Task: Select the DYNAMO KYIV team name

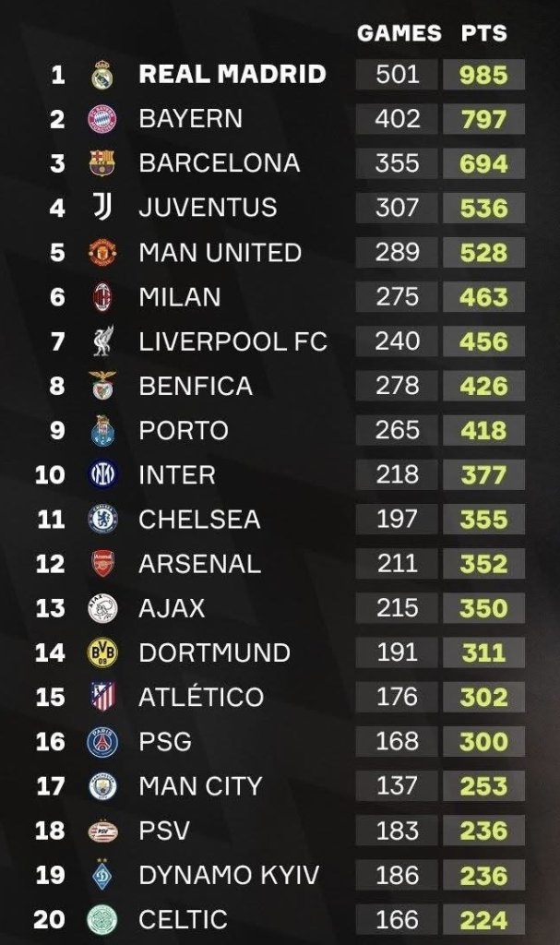Action: click(x=227, y=876)
